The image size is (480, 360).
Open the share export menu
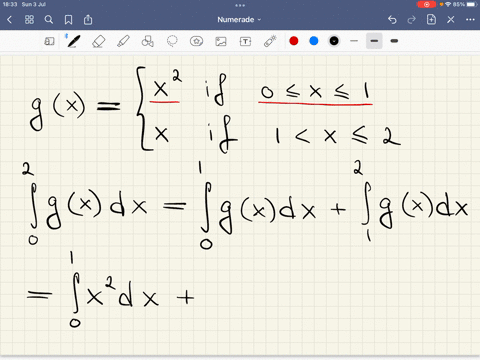coord(88,20)
